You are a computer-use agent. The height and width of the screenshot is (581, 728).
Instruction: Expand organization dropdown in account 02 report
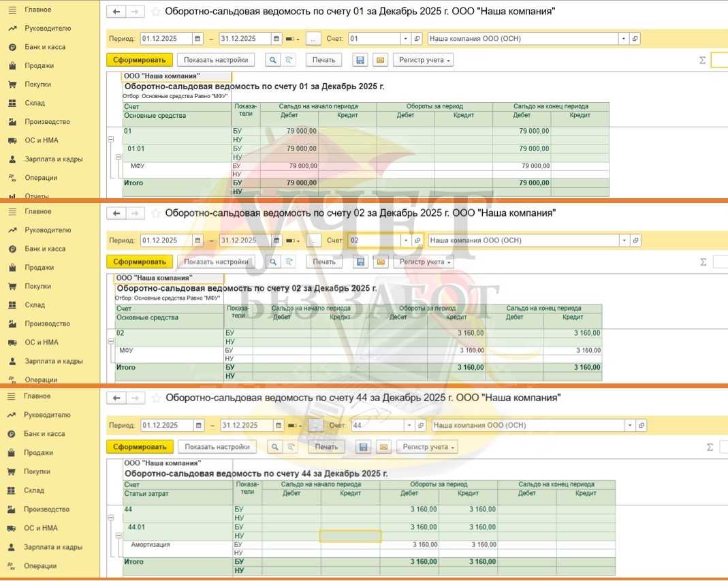click(x=624, y=240)
